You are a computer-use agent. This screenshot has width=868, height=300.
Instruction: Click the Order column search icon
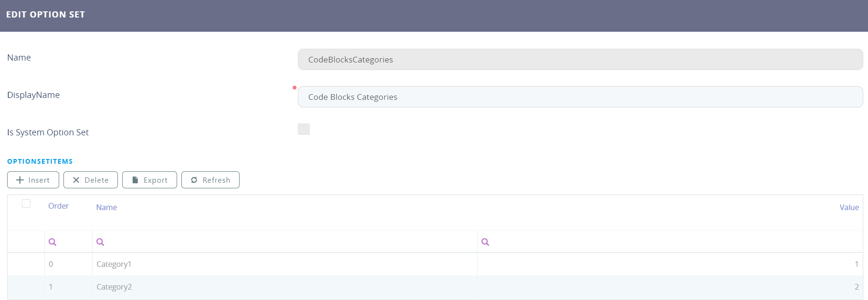coord(53,242)
